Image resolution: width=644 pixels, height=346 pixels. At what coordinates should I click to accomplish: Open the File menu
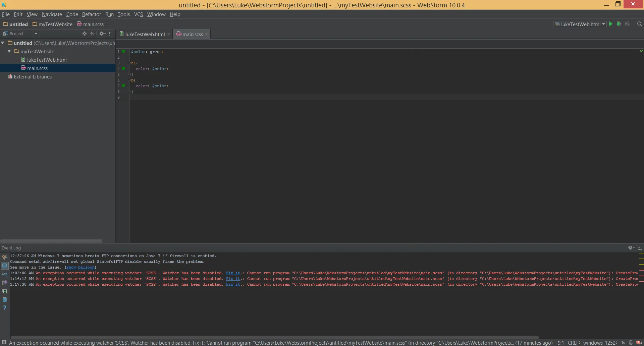[6, 14]
